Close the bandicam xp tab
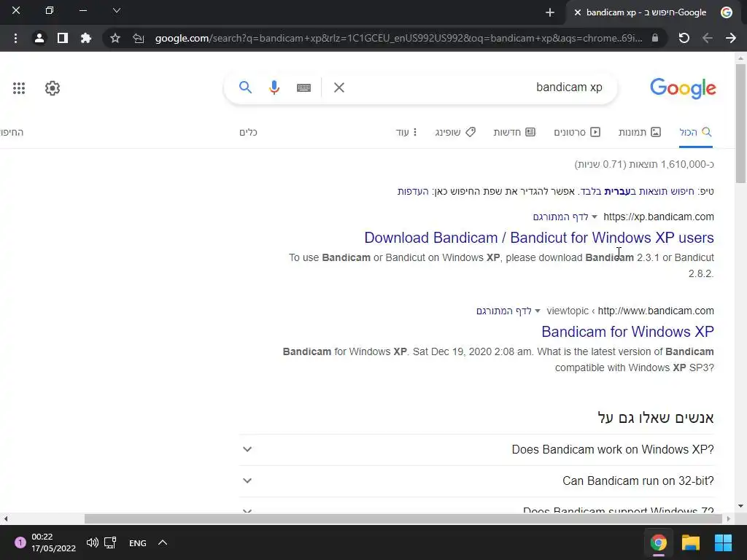 [x=578, y=12]
